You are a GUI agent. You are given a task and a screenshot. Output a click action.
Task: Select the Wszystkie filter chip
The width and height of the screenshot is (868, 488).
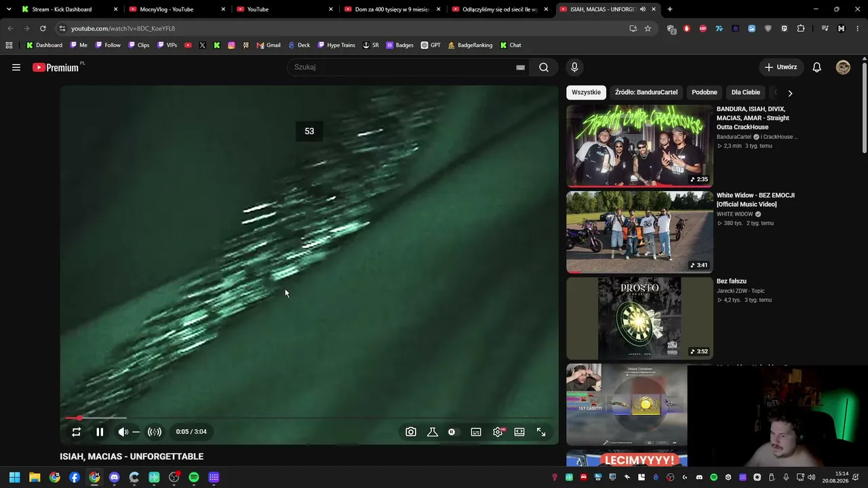point(586,92)
